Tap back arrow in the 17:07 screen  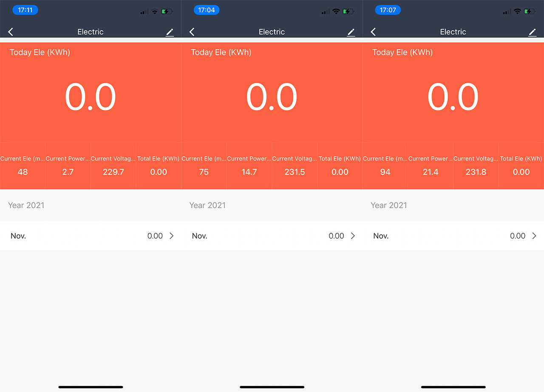[x=373, y=32]
